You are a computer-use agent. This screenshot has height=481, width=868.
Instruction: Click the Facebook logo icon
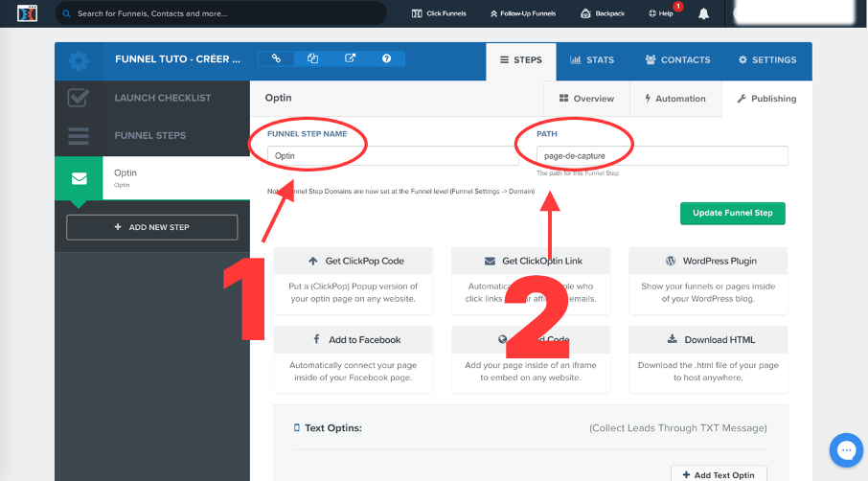[x=316, y=339]
